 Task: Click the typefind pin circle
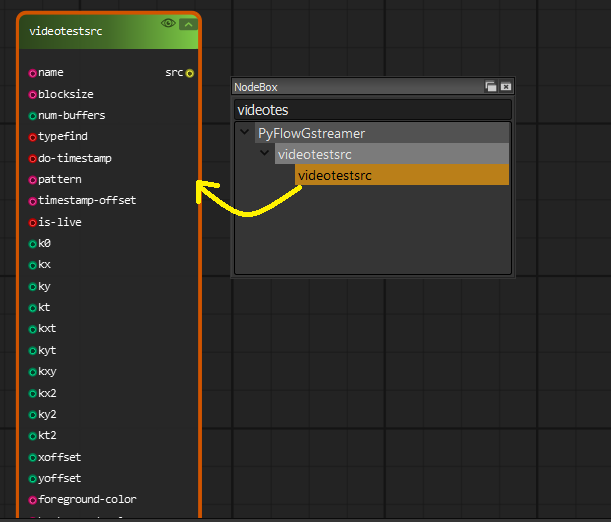click(x=33, y=137)
